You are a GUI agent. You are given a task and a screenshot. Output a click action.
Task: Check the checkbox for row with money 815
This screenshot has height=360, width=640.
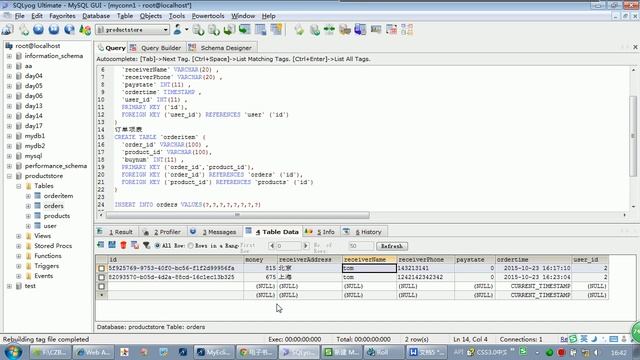pyautogui.click(x=101, y=268)
